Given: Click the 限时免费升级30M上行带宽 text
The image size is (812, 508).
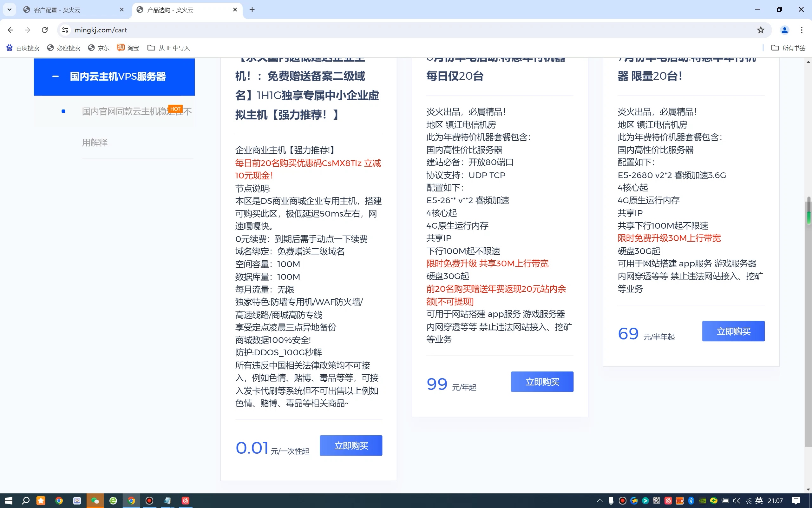Looking at the screenshot, I should (669, 238).
